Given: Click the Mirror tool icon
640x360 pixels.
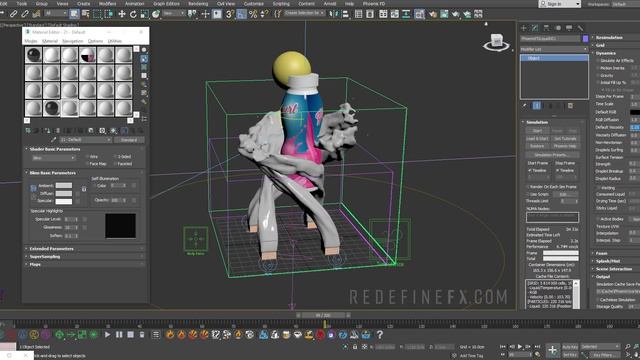Looking at the screenshot, I should click(x=334, y=14).
